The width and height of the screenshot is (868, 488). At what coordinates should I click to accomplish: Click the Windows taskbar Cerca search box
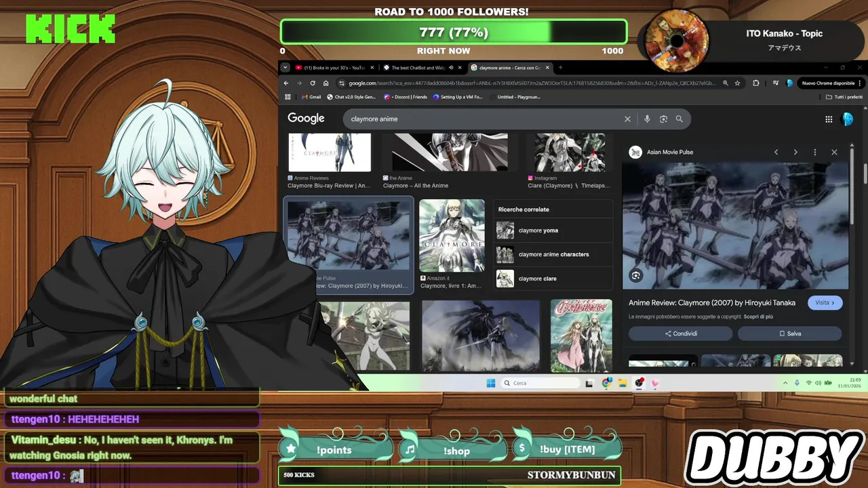pos(540,383)
